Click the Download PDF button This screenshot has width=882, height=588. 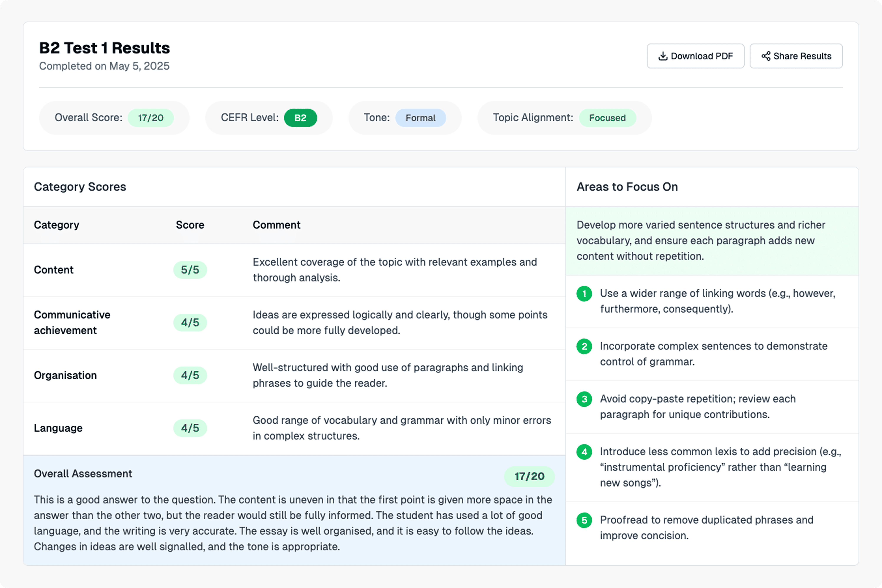(695, 56)
